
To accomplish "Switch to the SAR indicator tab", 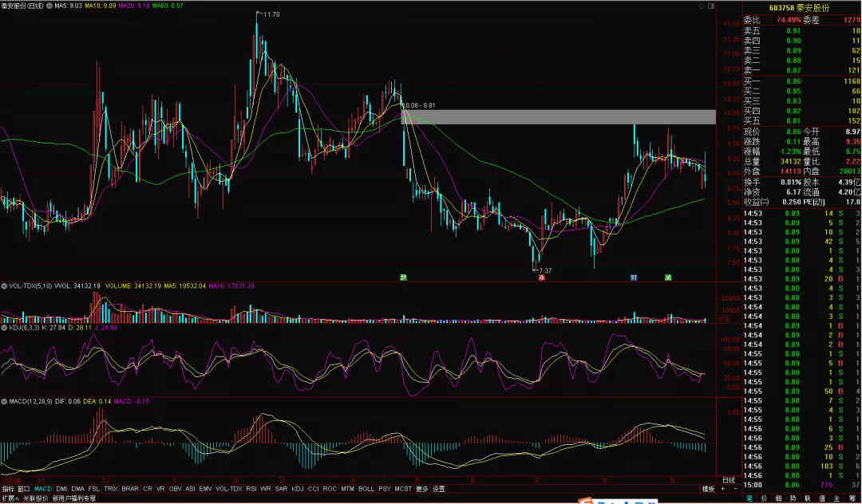I will point(282,489).
